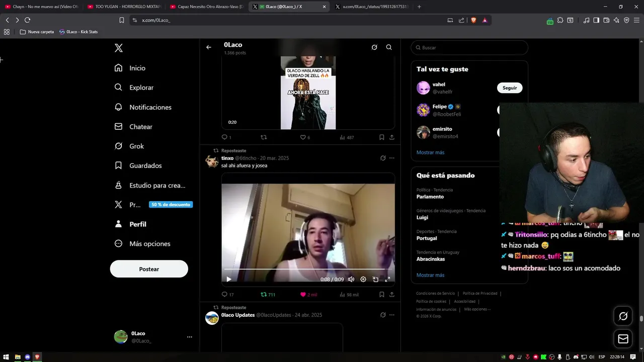This screenshot has height=362, width=644.
Task: Click the Postear button
Action: point(149,269)
